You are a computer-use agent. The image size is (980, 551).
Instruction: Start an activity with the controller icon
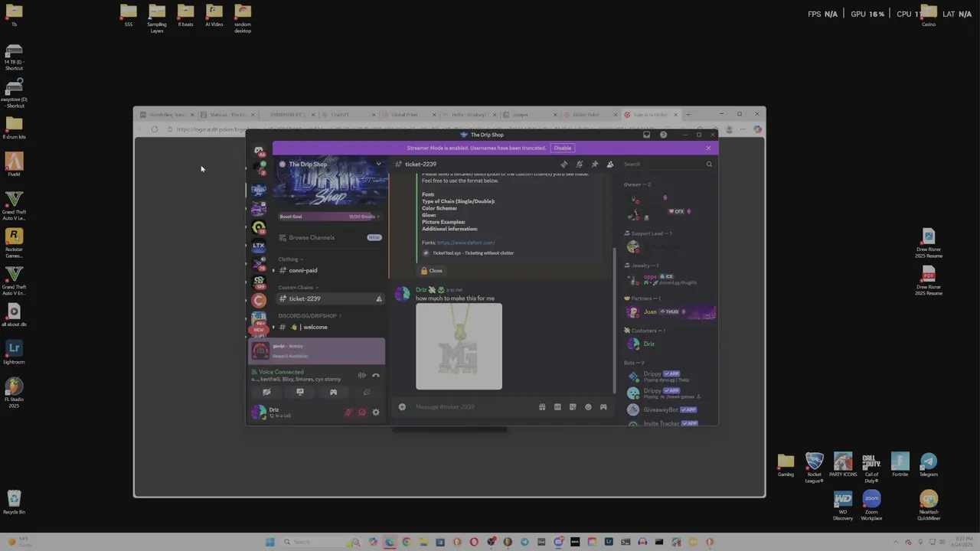coord(333,392)
